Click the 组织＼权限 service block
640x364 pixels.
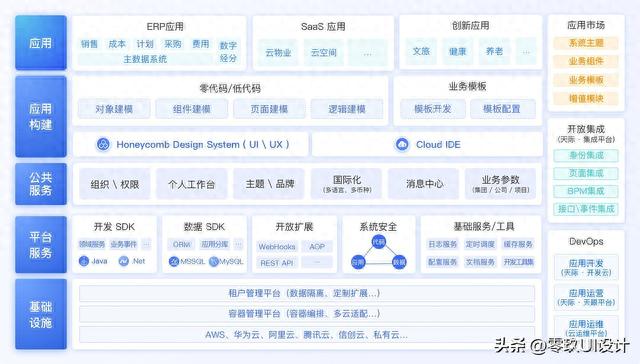click(x=115, y=184)
